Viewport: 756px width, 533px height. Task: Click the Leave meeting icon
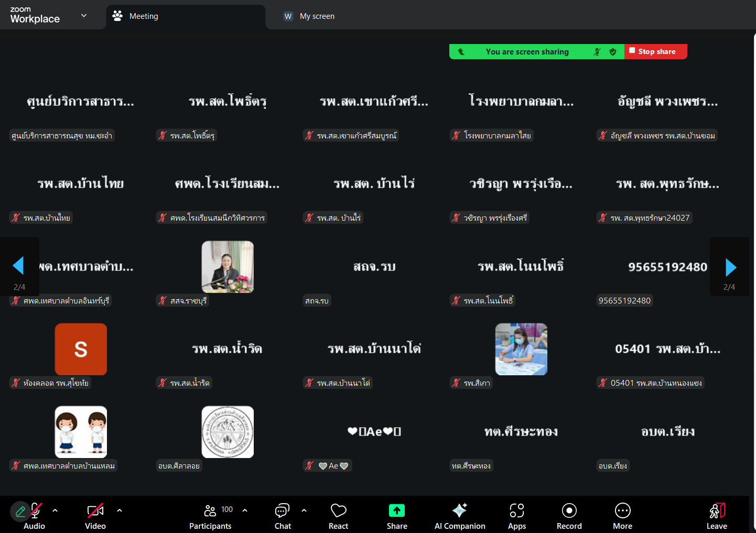717,510
